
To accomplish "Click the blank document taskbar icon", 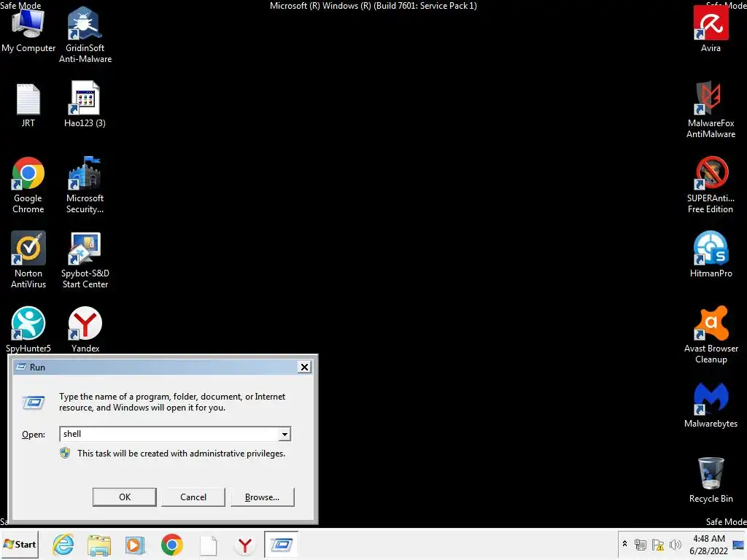I will [208, 545].
